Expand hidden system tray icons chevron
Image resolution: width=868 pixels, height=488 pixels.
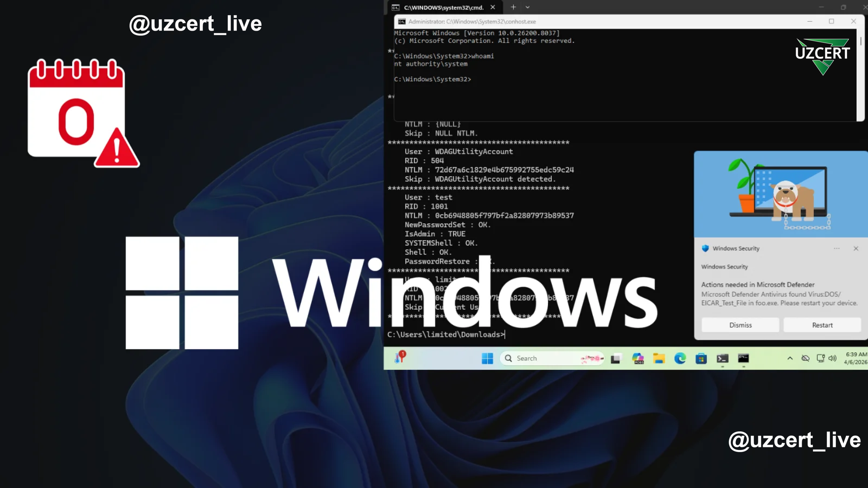790,358
